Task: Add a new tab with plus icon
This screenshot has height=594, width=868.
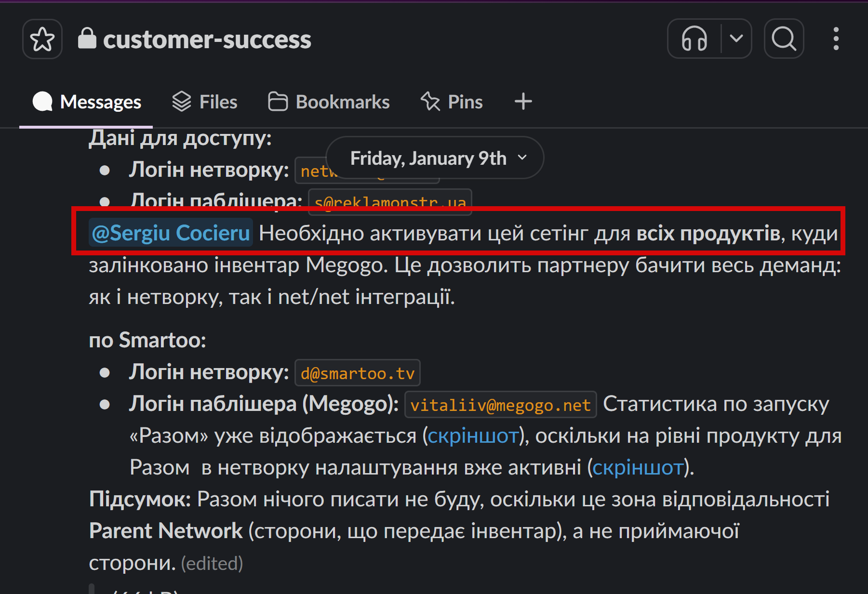Action: pos(523,102)
